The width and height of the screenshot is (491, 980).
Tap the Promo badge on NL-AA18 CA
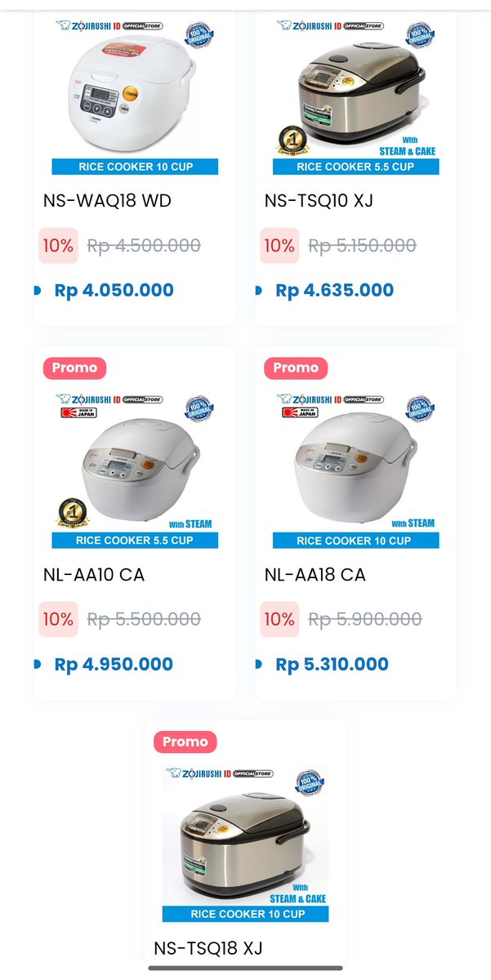coord(296,367)
